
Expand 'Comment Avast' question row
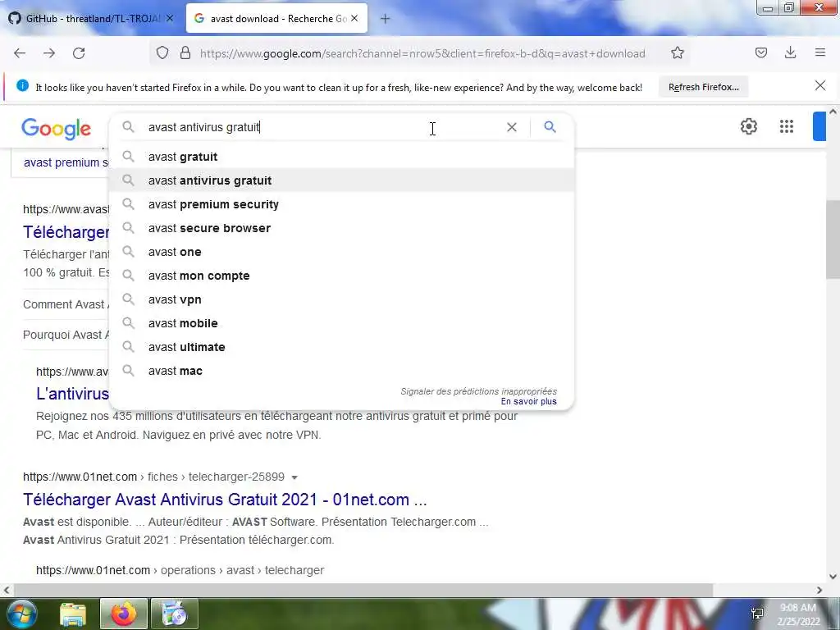pyautogui.click(x=66, y=304)
